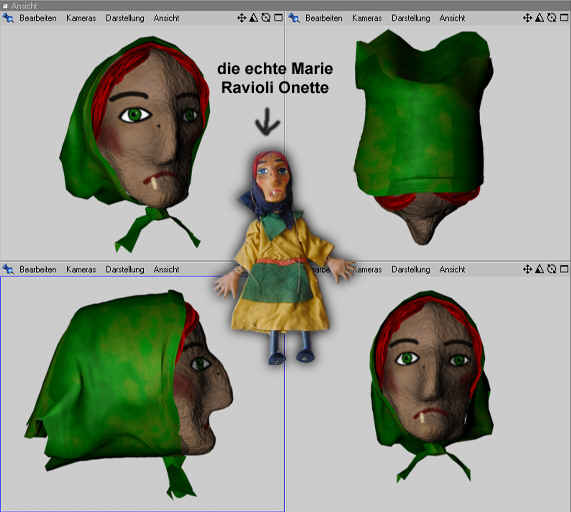Open Kameras menu in the perspective viewport
The height and width of the screenshot is (512, 571).
pos(81,18)
